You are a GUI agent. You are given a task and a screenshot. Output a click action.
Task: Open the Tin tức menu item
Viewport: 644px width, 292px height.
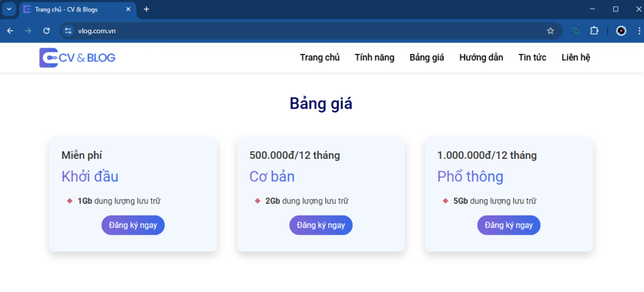(532, 58)
